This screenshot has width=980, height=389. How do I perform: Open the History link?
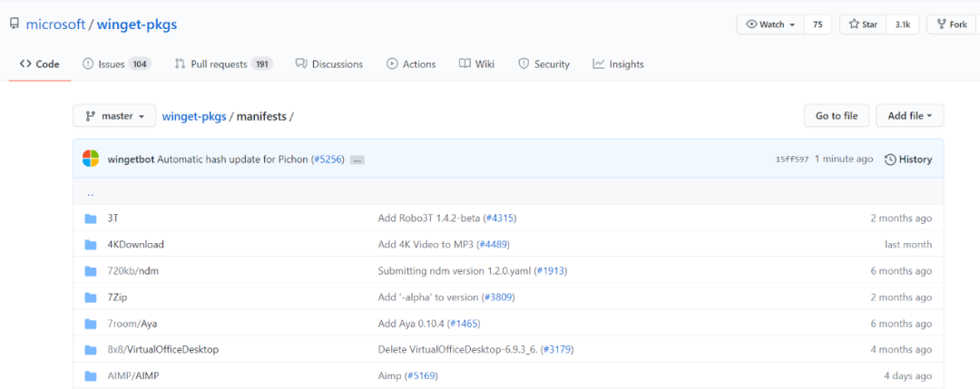(908, 160)
